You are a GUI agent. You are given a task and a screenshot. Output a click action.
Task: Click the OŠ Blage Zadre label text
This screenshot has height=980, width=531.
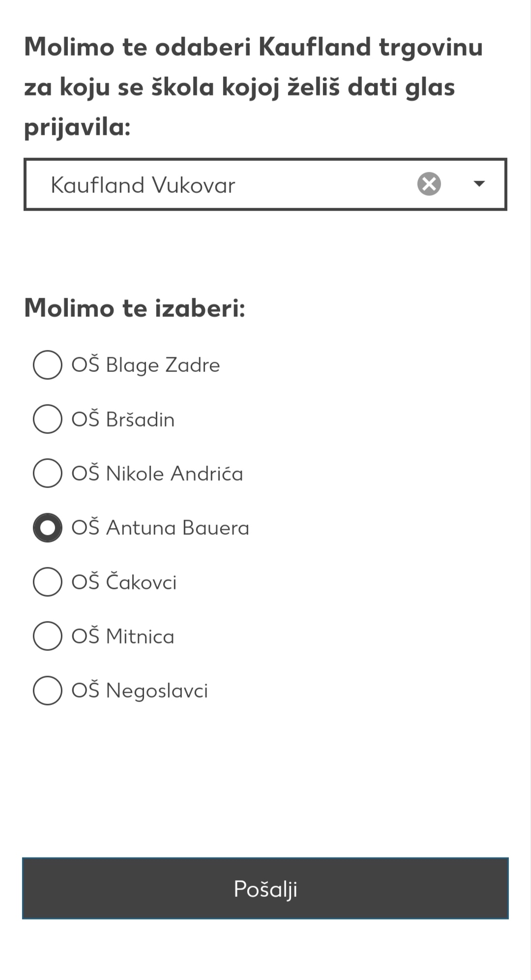point(146,365)
